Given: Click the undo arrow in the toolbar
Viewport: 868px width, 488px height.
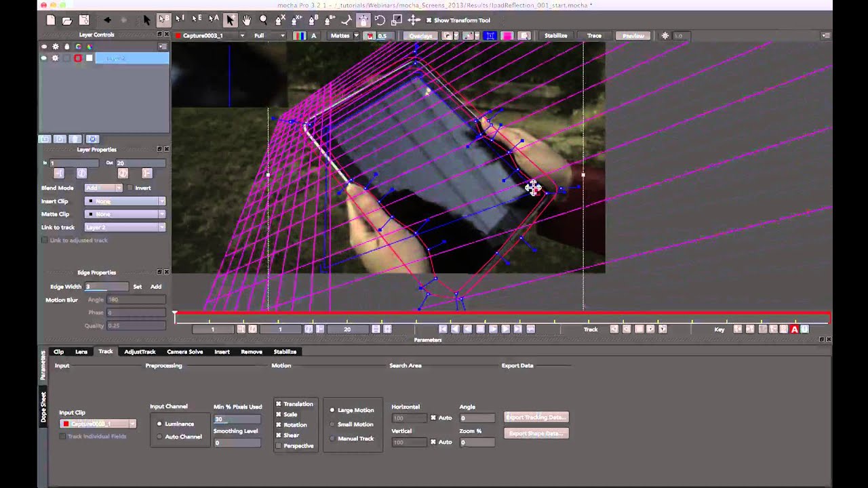Looking at the screenshot, I should click(x=107, y=20).
